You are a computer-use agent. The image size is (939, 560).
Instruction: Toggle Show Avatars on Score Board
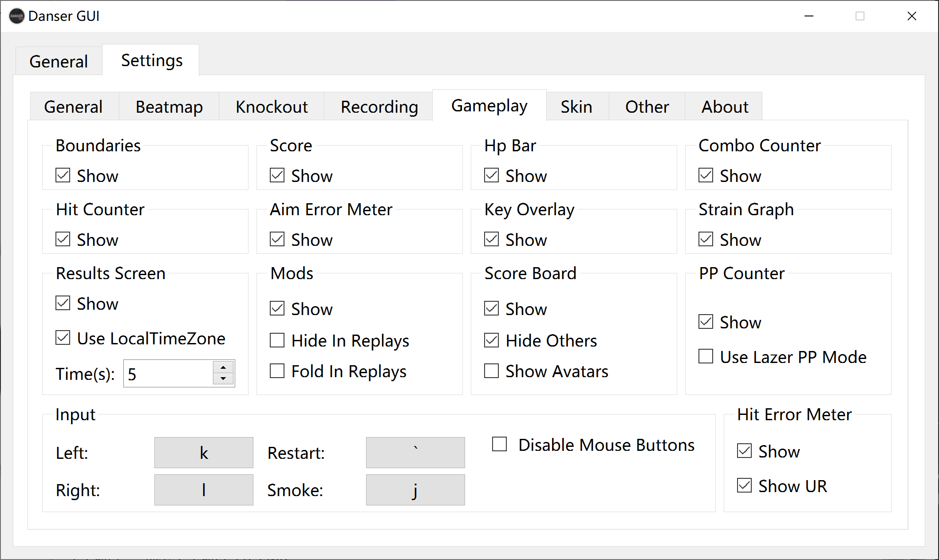492,371
